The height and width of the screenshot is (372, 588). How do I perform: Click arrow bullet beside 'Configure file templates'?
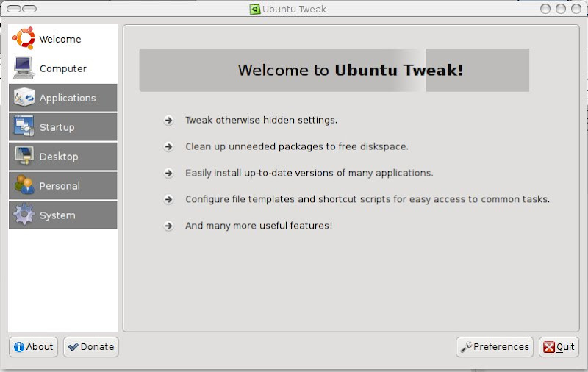(168, 199)
